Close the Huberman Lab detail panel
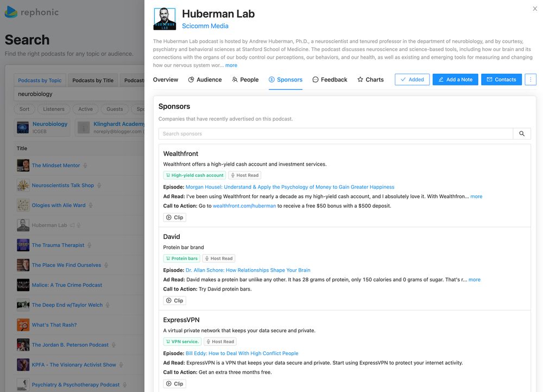The image size is (543, 392). point(535,9)
